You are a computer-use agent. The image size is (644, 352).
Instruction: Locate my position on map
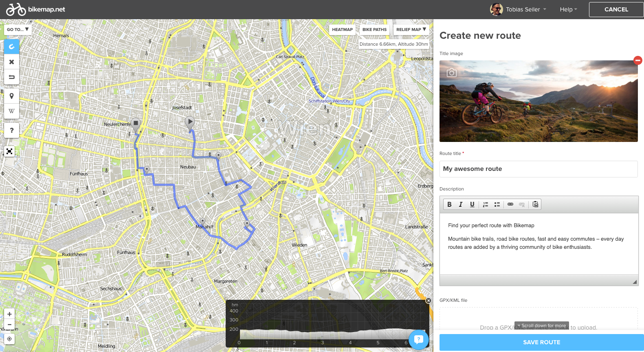click(9, 339)
